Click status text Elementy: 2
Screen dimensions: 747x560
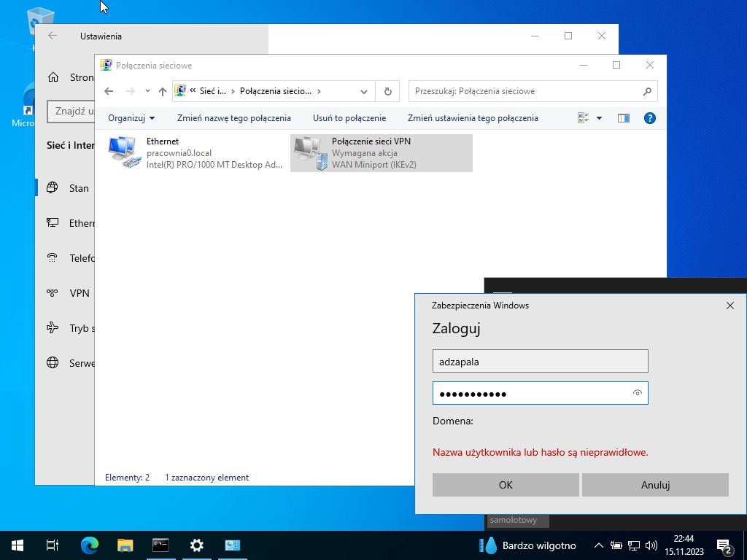coord(127,477)
